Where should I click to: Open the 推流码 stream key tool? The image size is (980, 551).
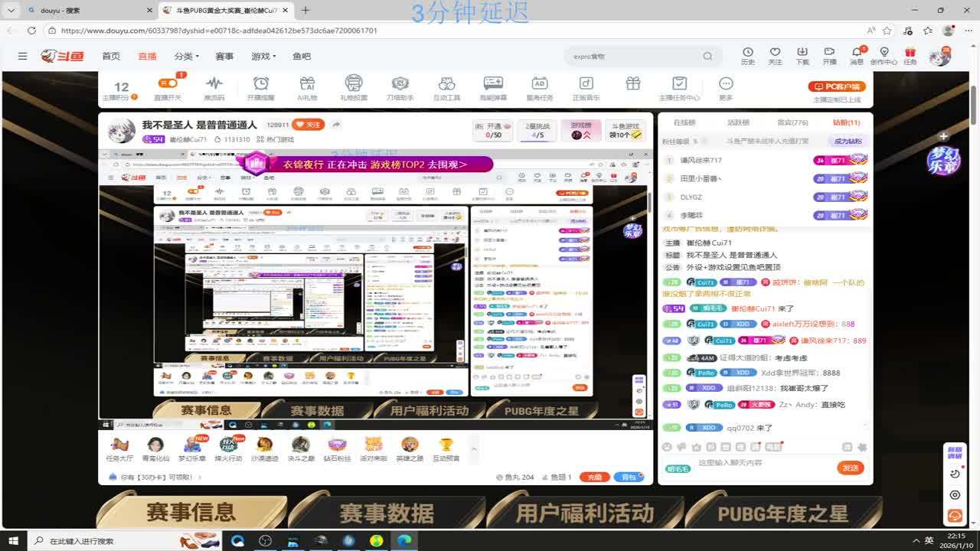coord(214,89)
